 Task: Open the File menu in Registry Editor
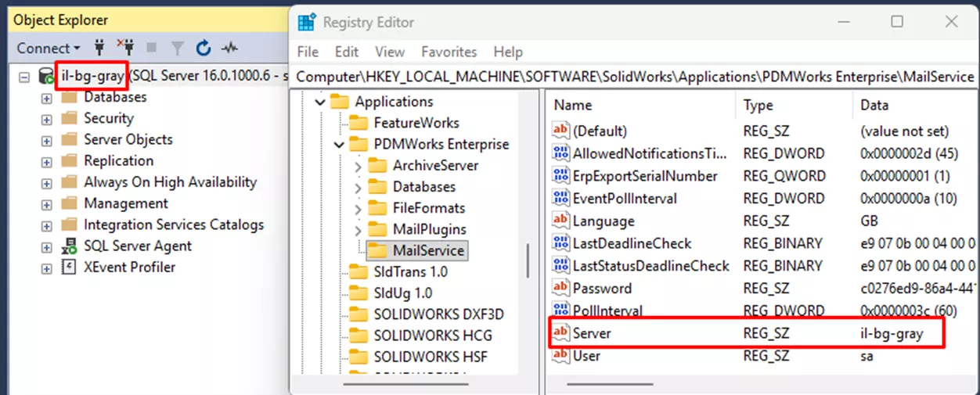(308, 52)
